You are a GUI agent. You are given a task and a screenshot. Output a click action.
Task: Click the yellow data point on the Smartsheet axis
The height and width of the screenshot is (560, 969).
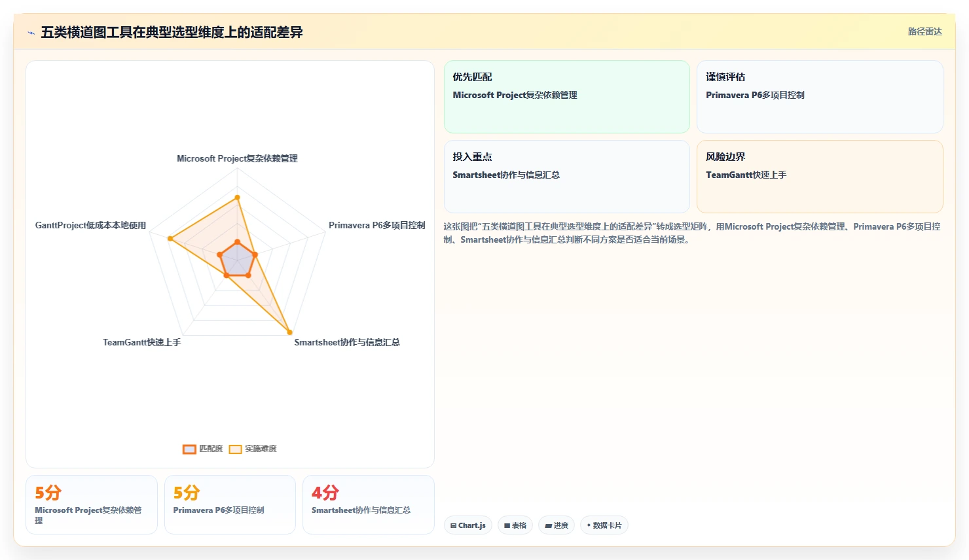point(289,332)
